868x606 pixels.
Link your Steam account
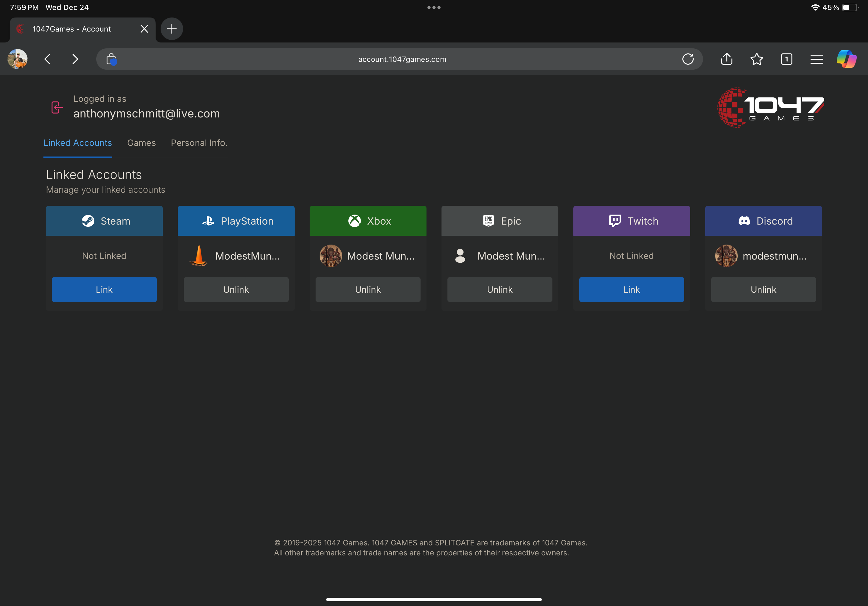[x=104, y=290]
